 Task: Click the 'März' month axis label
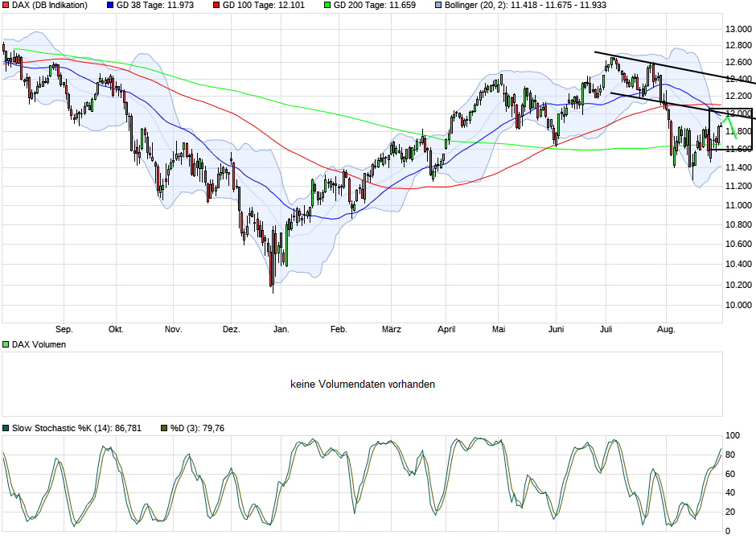point(392,329)
